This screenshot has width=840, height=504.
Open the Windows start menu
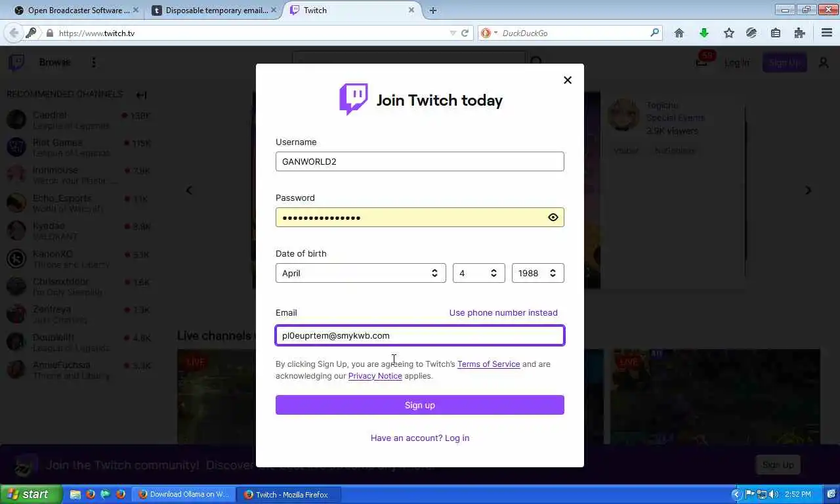tap(31, 494)
